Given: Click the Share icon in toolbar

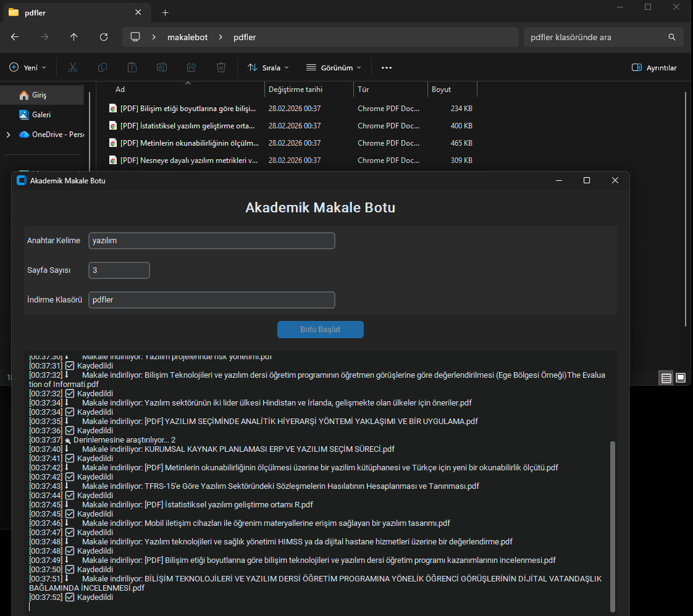Looking at the screenshot, I should click(191, 67).
